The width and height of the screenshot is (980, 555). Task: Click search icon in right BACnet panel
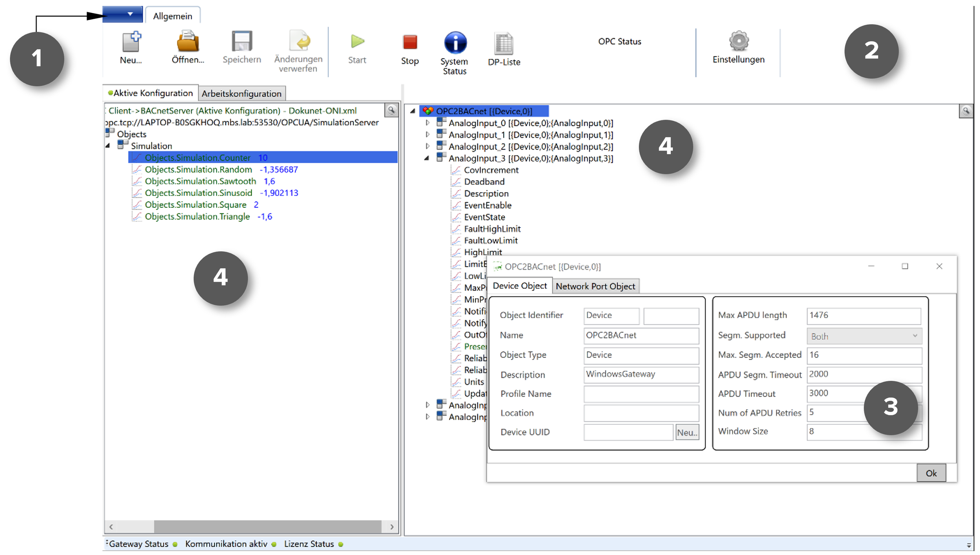coord(965,111)
